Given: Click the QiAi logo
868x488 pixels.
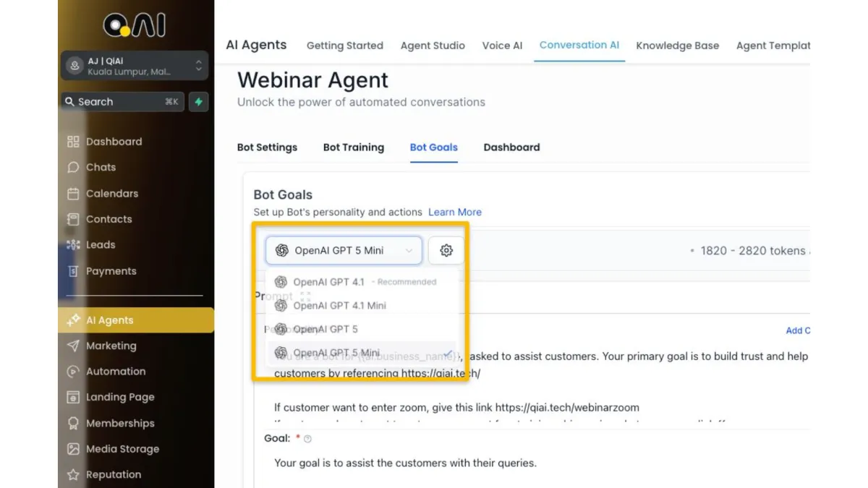Looking at the screenshot, I should [x=135, y=25].
